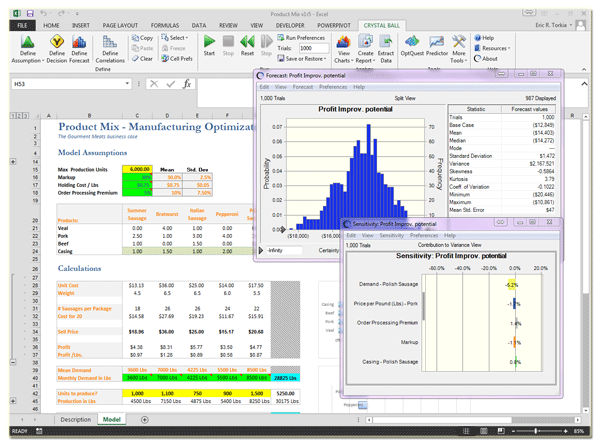The image size is (600, 445).
Task: Click the zoom out minus button
Action: click(513, 431)
